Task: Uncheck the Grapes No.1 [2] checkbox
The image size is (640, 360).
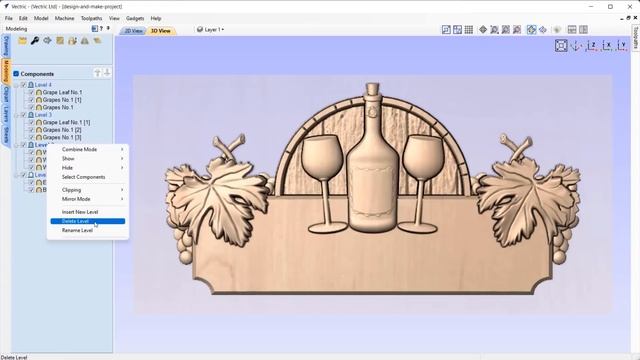Action: [x=31, y=130]
